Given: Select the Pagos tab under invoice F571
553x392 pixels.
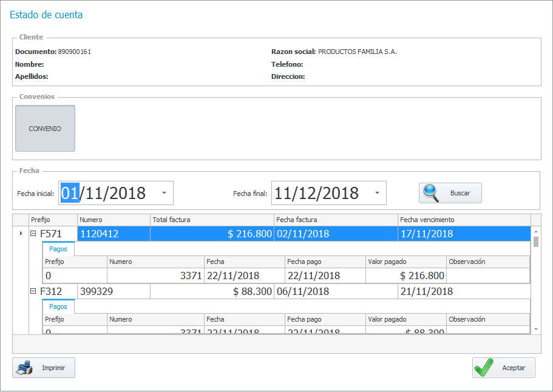Looking at the screenshot, I should [58, 249].
